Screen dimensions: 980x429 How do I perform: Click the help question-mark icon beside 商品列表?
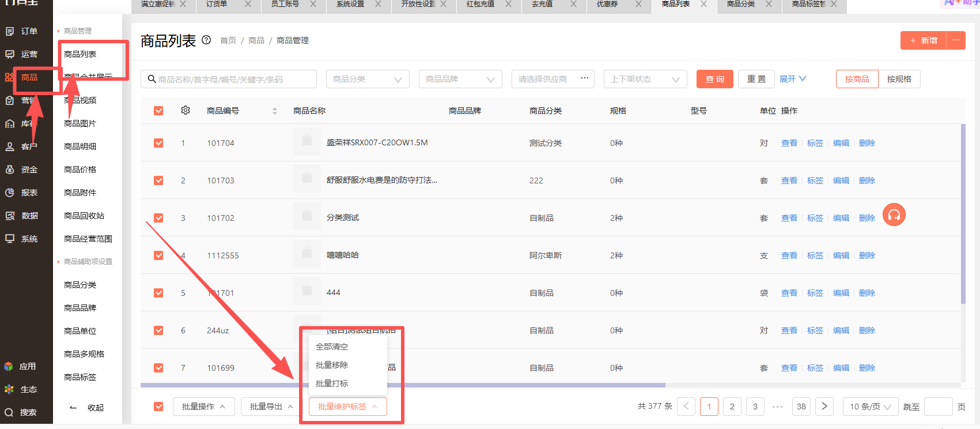(206, 40)
